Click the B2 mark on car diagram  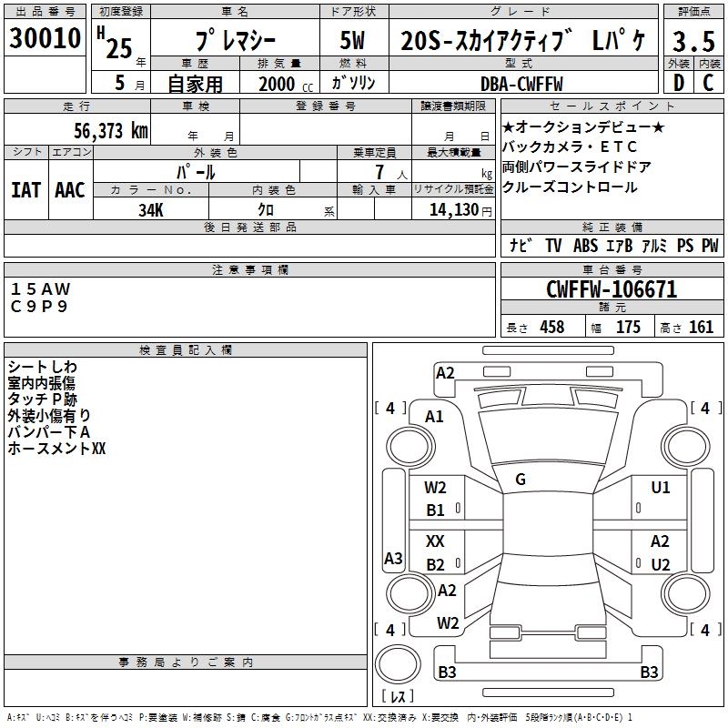tap(435, 564)
